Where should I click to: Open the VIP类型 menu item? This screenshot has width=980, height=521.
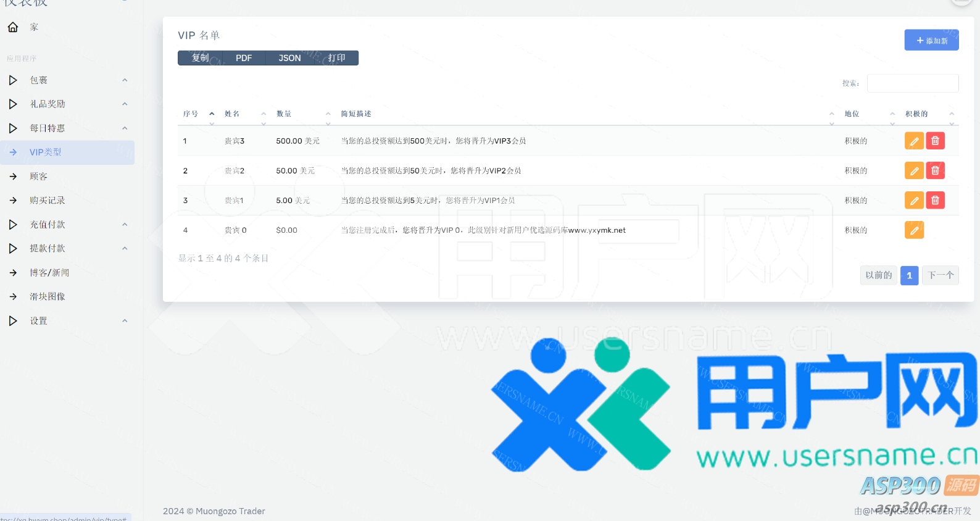[x=67, y=152]
